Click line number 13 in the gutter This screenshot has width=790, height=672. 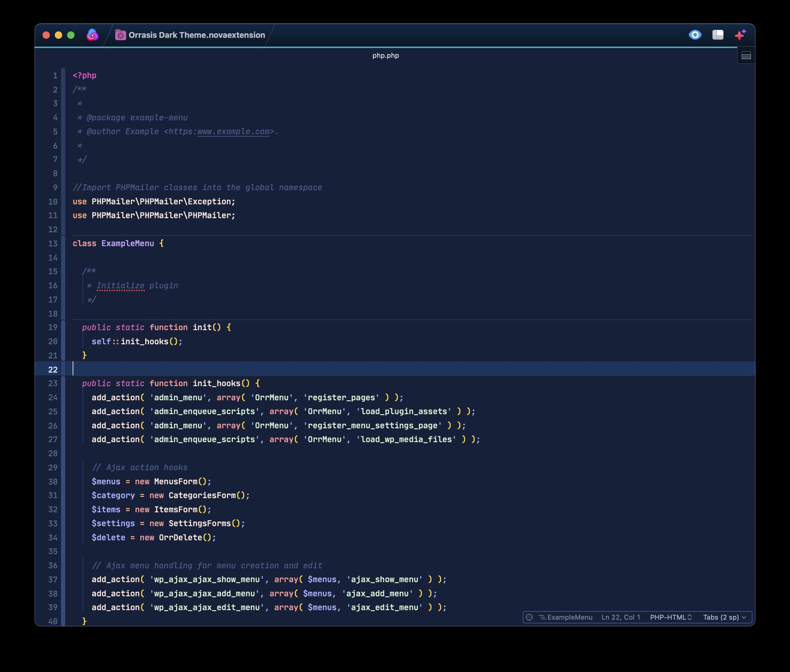pyautogui.click(x=53, y=244)
